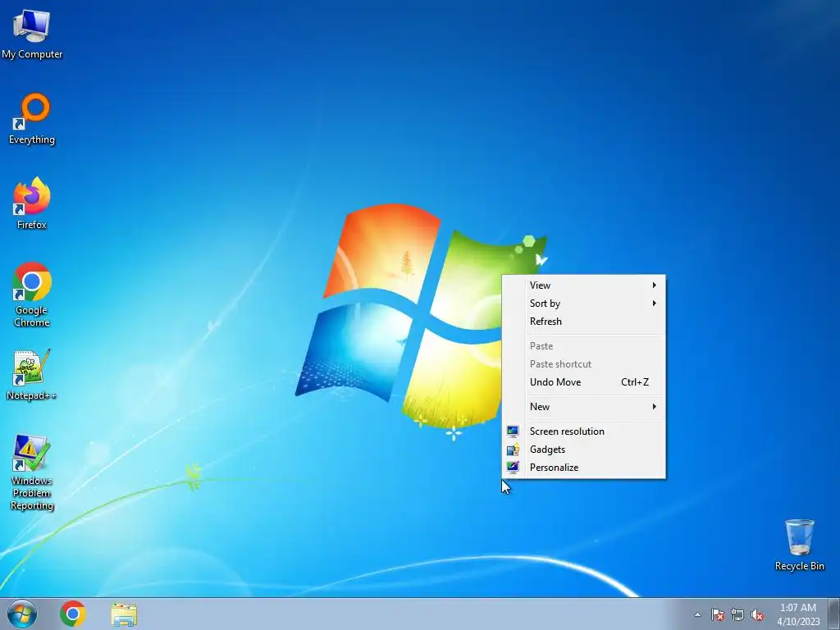Choose Screen resolution in context menu
Image resolution: width=840 pixels, height=630 pixels.
[584, 431]
